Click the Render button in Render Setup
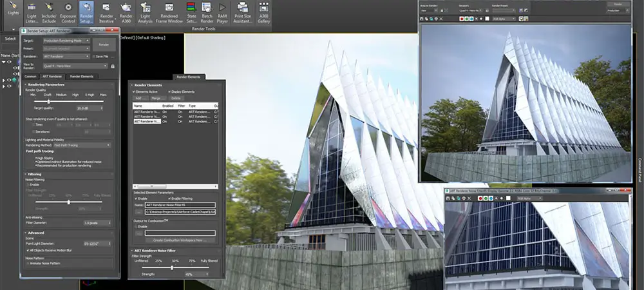Screen dimensions: 644x290 tap(103, 44)
